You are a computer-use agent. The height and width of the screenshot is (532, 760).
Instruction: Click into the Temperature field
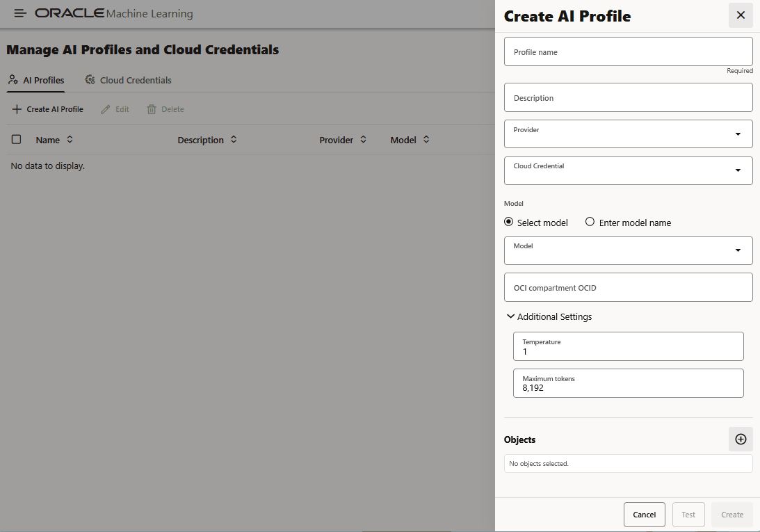(x=628, y=346)
